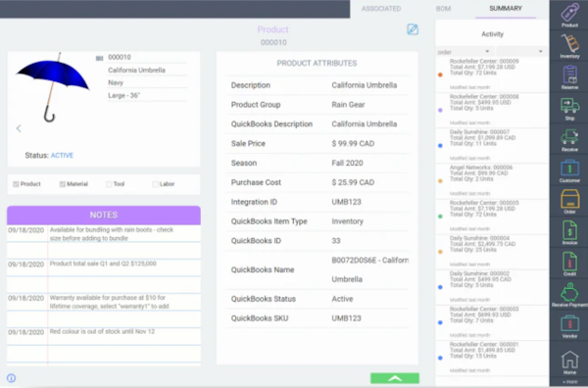Switch to the ASSOCIATED tab
The image size is (588, 388).
point(381,9)
